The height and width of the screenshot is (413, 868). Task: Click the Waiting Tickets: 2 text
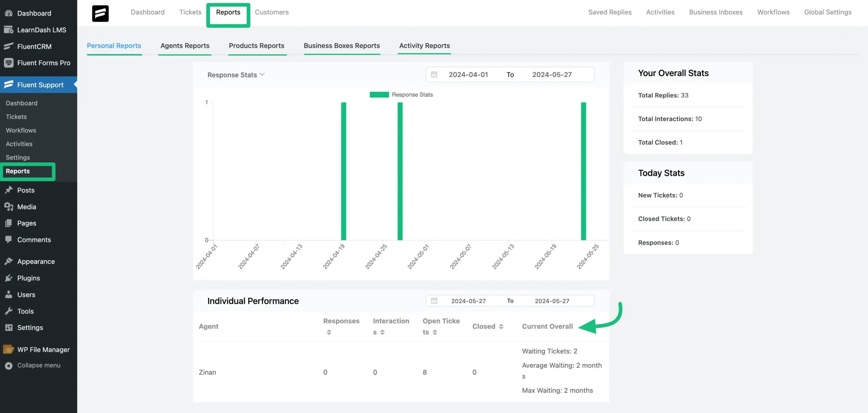[550, 351]
